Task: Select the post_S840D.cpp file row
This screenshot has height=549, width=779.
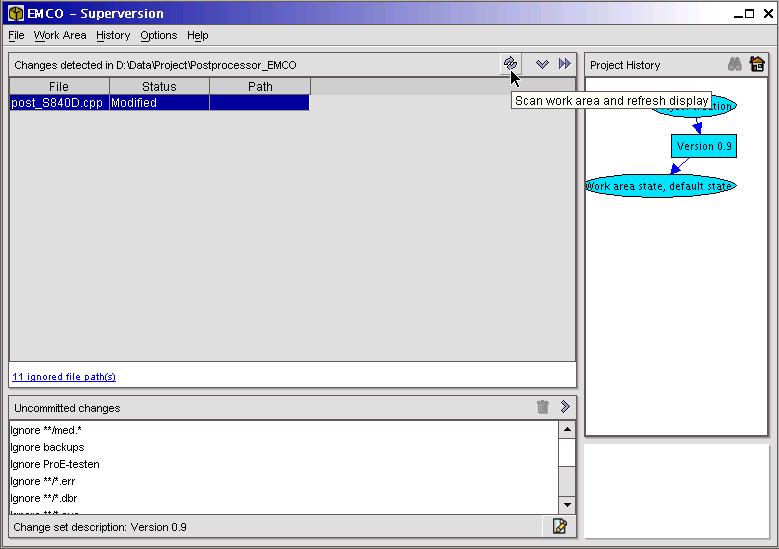Action: click(x=159, y=103)
